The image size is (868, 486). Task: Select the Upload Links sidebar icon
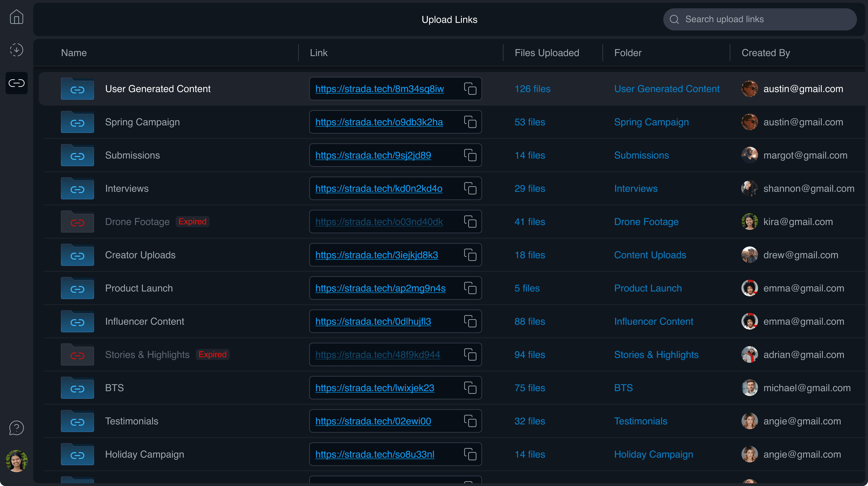tap(16, 83)
